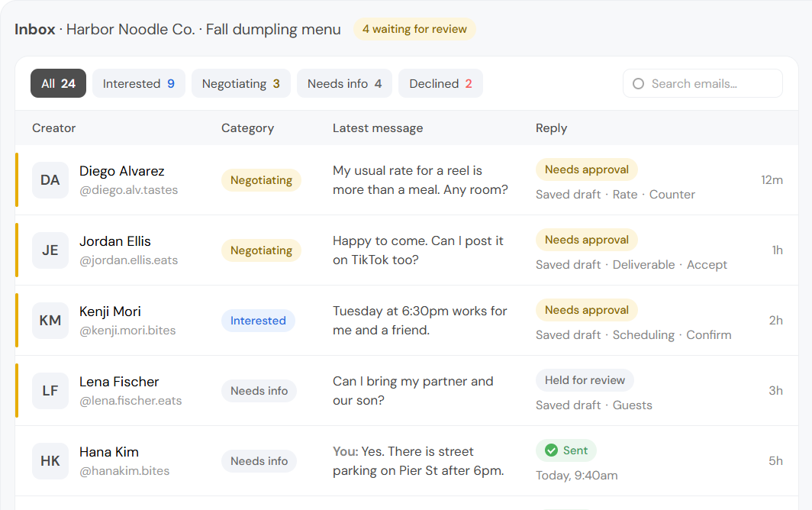Click the Latest message column header

(378, 128)
